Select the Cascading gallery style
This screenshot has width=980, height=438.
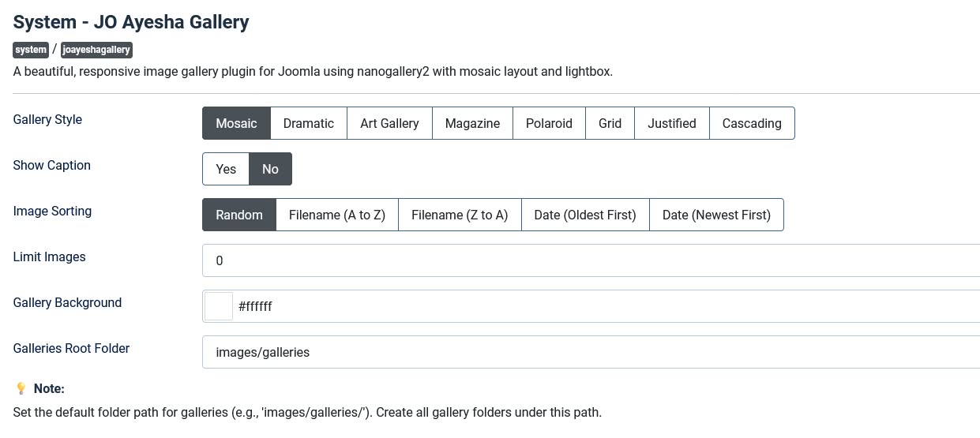752,123
